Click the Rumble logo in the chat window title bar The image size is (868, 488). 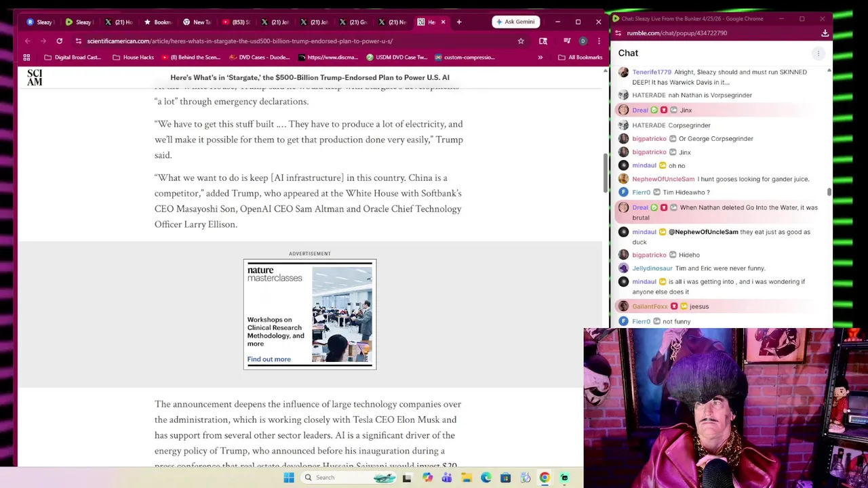point(616,19)
